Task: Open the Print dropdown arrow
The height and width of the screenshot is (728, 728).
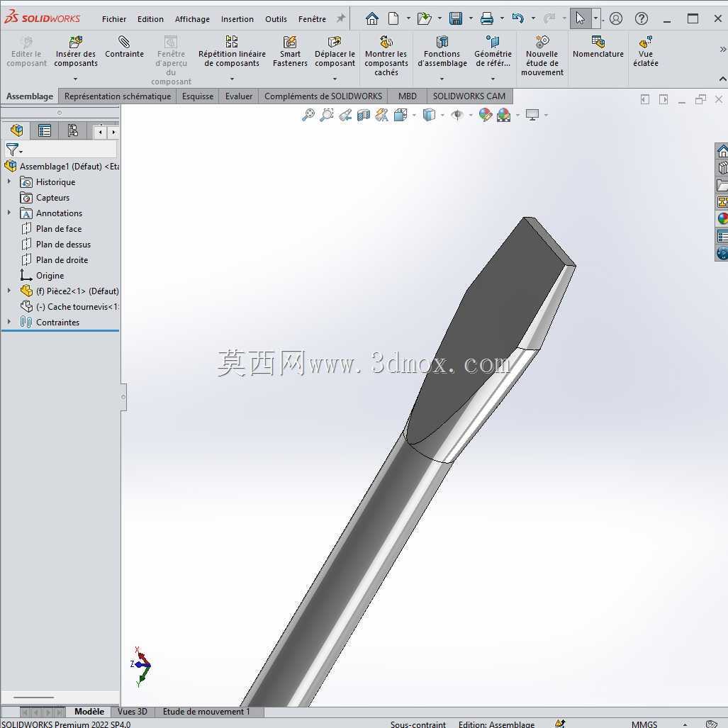Action: (x=501, y=18)
